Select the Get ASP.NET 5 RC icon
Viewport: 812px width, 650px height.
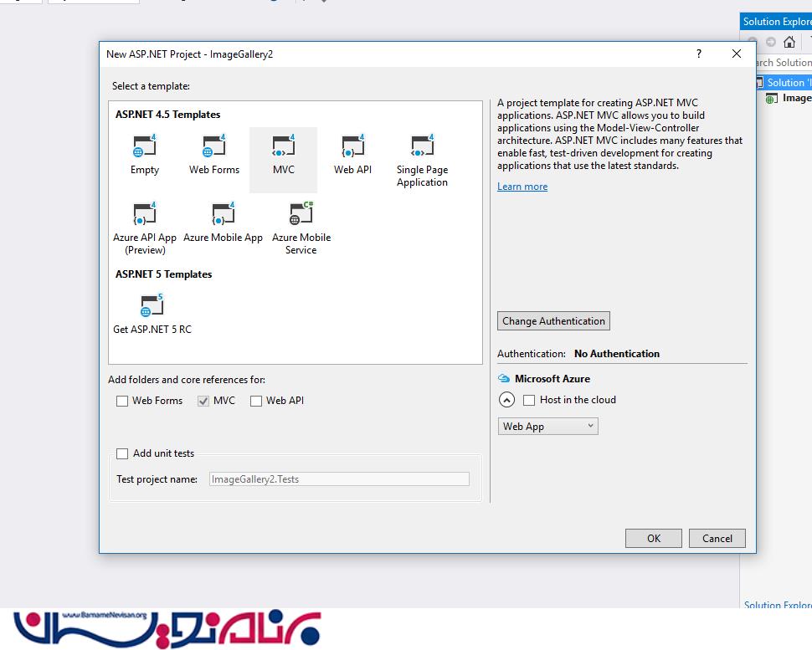click(x=152, y=305)
